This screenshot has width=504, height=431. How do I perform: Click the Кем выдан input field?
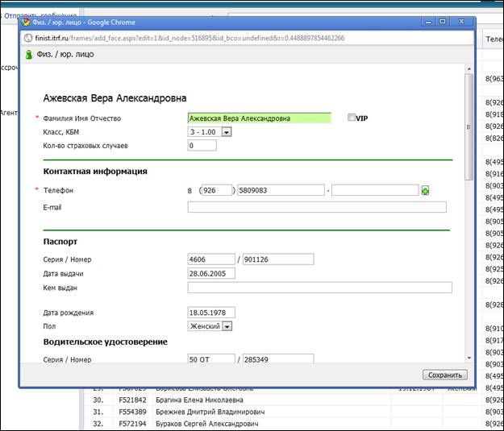click(x=320, y=288)
